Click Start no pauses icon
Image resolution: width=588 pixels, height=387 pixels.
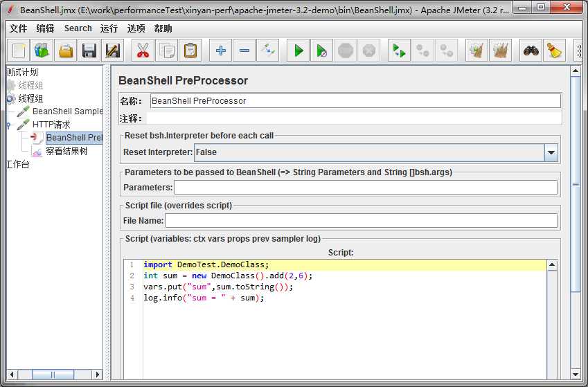pos(321,51)
